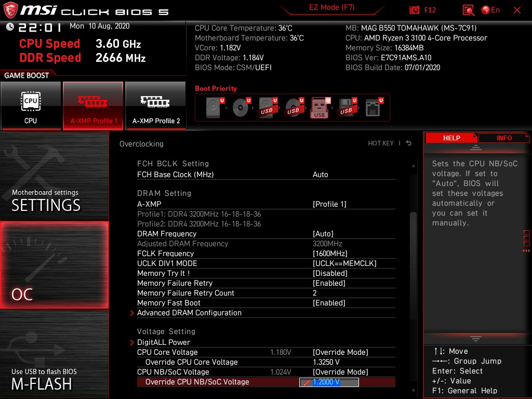Edit the Override CPU NB/SoC Voltage field

(x=329, y=382)
